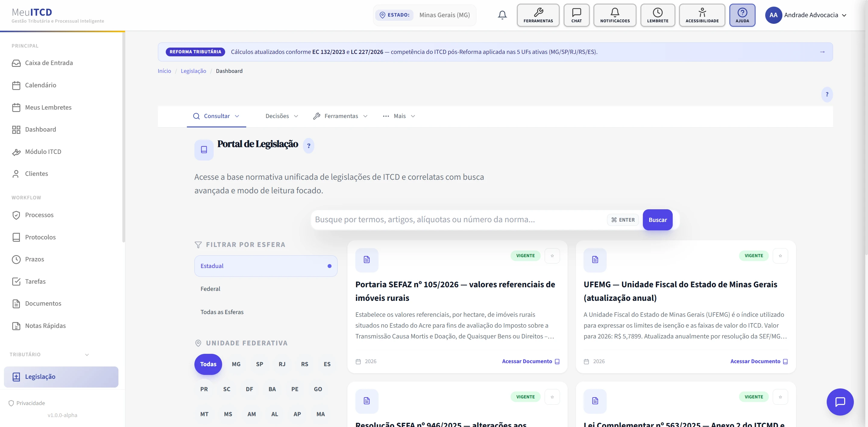Expand the Andrade Advocacia account menu
868x427 pixels.
[x=806, y=15]
